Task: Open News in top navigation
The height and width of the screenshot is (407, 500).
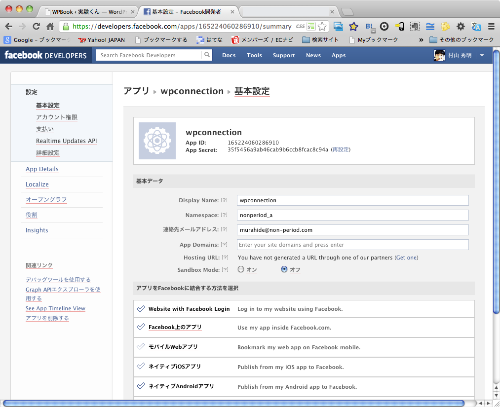Action: click(x=313, y=55)
